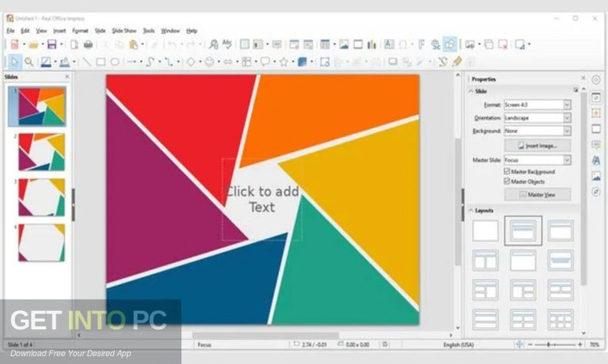Close the Properties sidebar panel
Viewport: 608px width, 364px height.
tap(583, 78)
